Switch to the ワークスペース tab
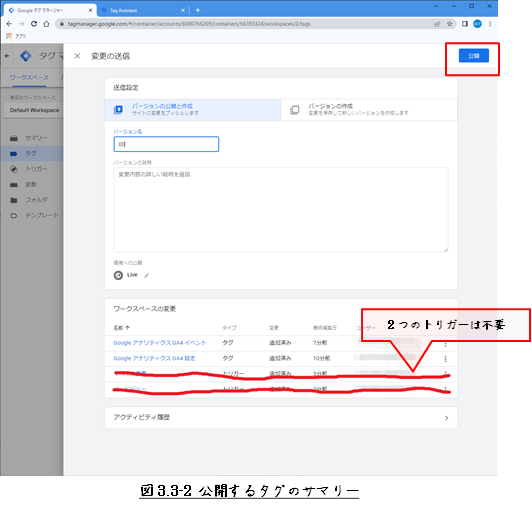The width and height of the screenshot is (532, 523). (29, 78)
